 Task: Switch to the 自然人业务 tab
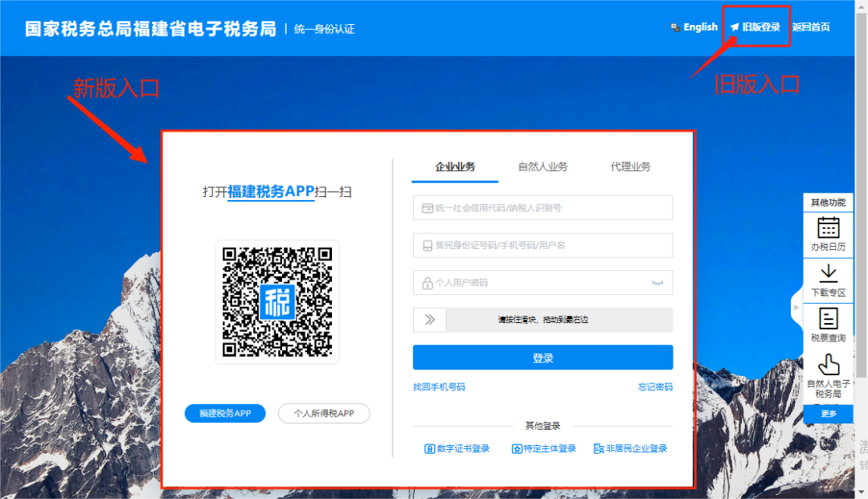542,167
